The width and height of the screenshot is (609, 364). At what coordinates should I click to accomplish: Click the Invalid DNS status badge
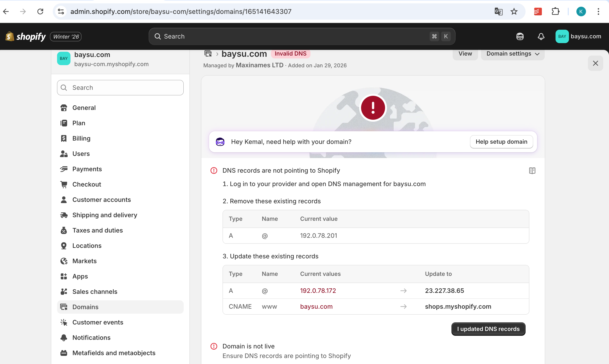click(291, 54)
